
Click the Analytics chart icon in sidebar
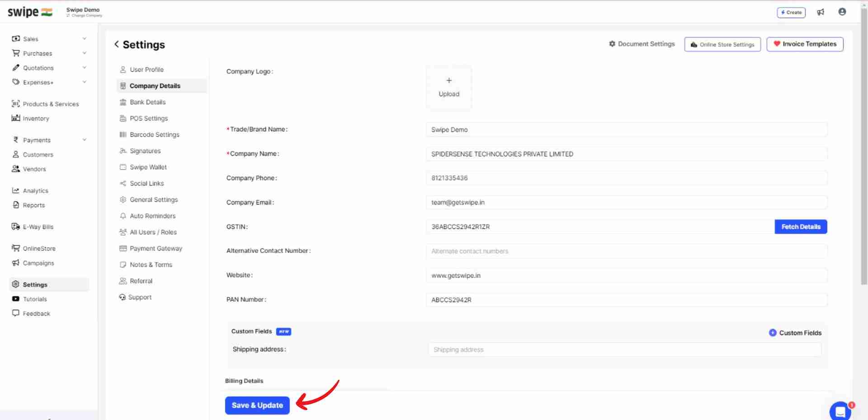click(x=16, y=191)
